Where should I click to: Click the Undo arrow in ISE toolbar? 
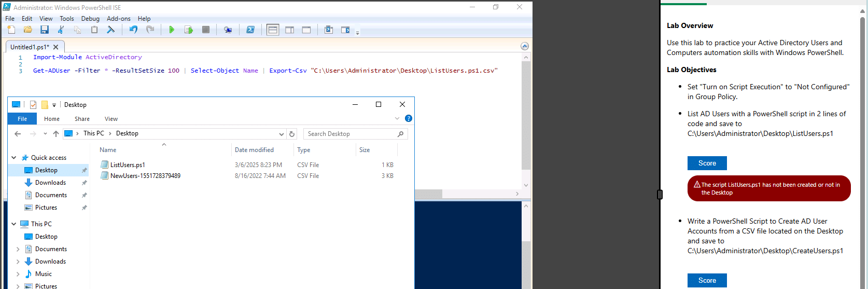[x=133, y=30]
